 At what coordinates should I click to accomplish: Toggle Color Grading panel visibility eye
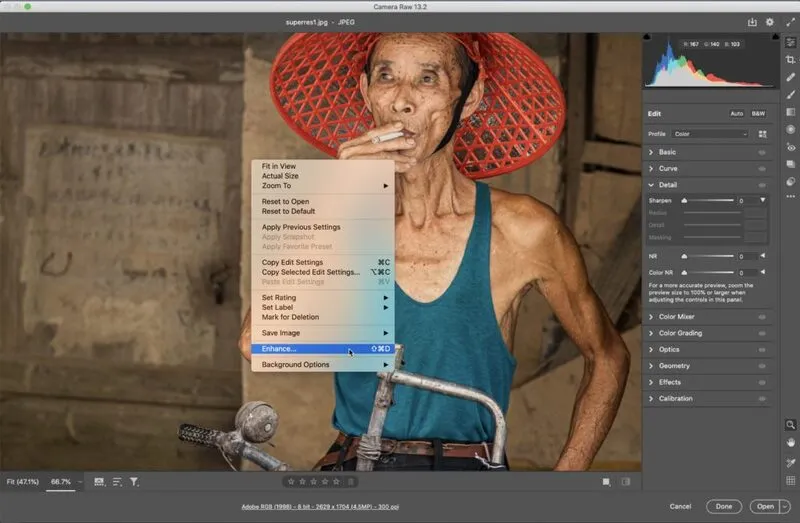762,333
